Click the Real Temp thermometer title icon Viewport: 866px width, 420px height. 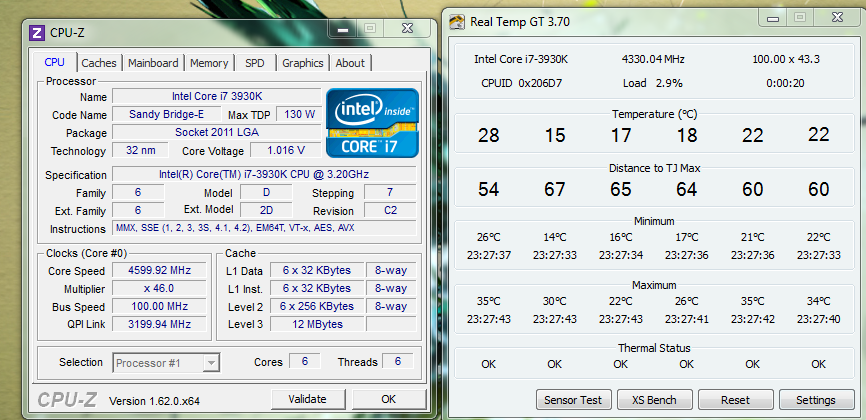point(456,21)
